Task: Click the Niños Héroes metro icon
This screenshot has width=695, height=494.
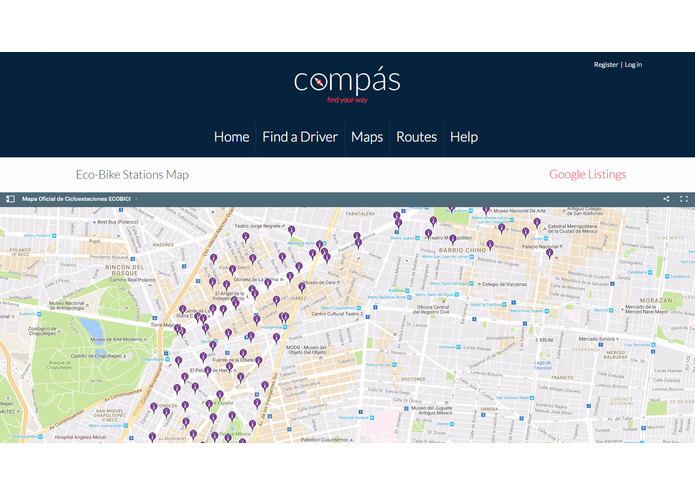Action: coord(394,365)
